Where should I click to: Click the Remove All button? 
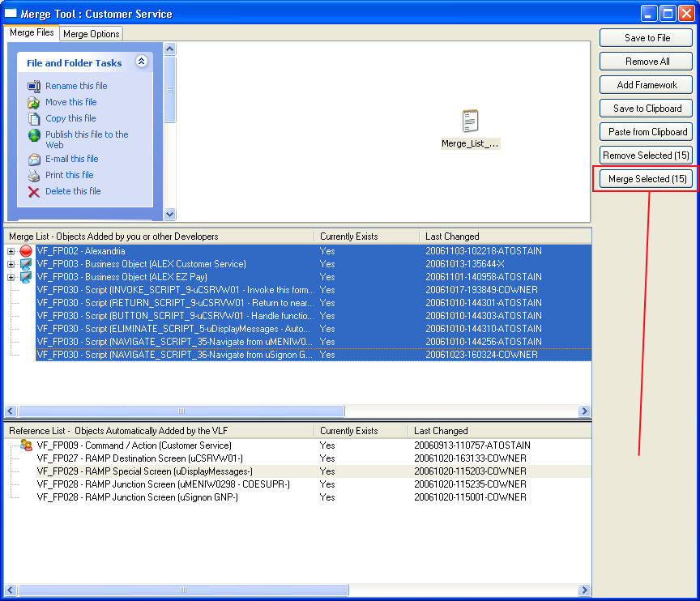coord(646,62)
